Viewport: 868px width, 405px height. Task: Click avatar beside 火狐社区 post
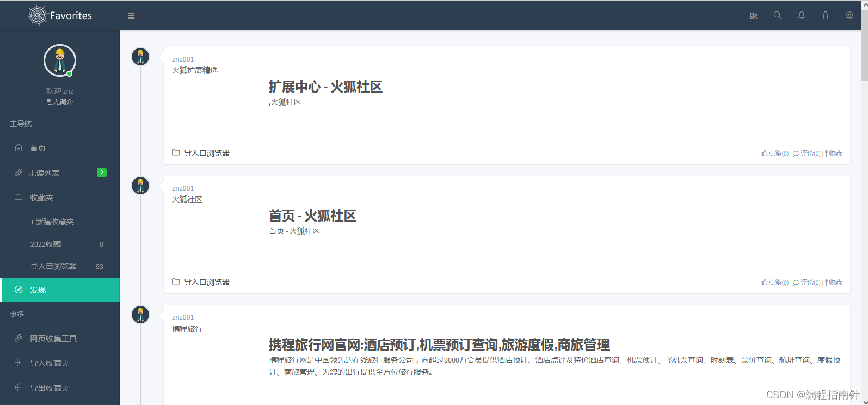click(140, 186)
